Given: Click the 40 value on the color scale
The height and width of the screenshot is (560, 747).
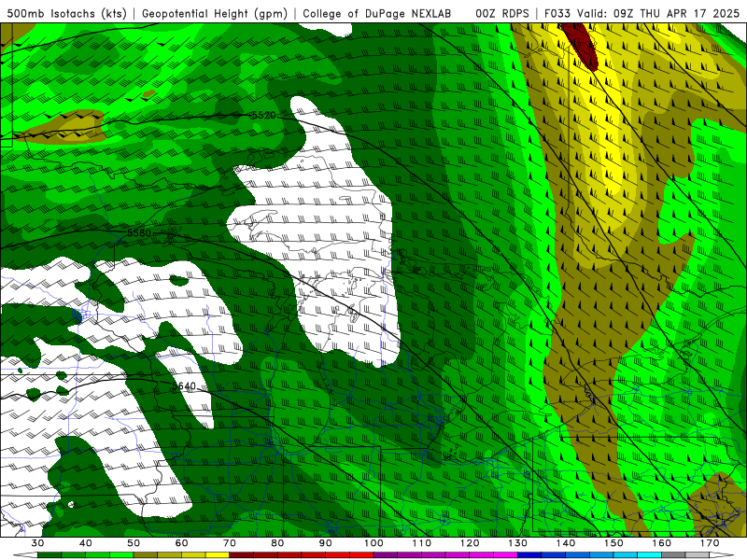Looking at the screenshot, I should [85, 543].
